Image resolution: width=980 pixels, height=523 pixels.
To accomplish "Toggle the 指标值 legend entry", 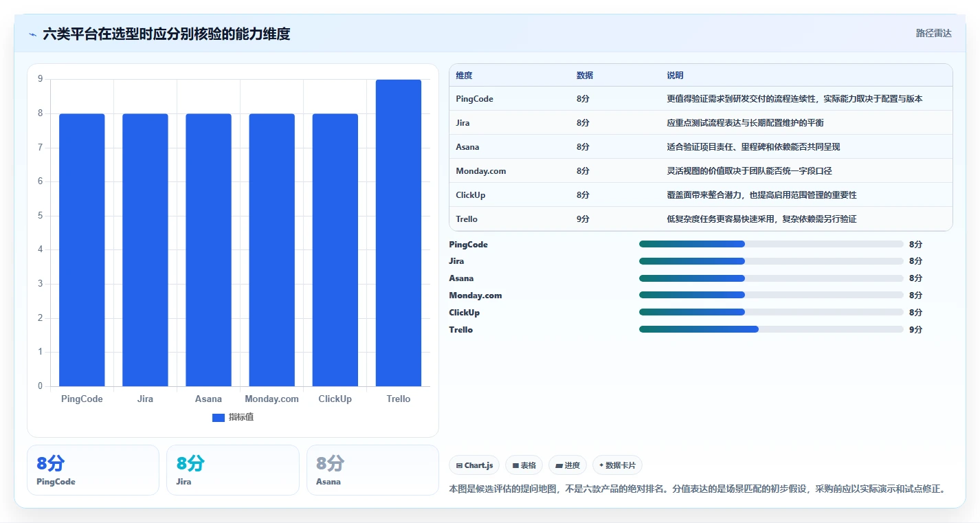I will (233, 417).
